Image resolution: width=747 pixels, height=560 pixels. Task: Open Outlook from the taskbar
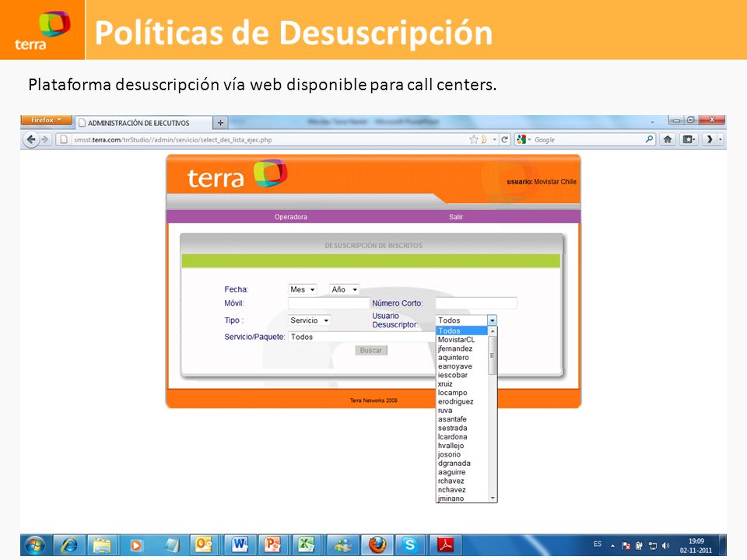(203, 545)
